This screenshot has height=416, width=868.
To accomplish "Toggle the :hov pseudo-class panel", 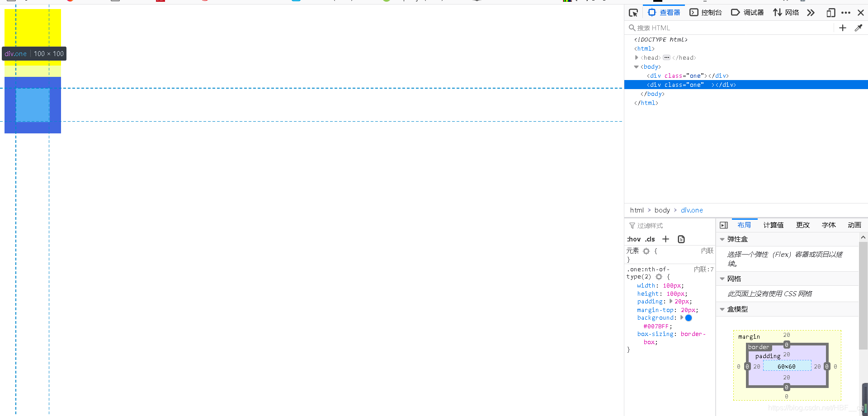I will 634,239.
